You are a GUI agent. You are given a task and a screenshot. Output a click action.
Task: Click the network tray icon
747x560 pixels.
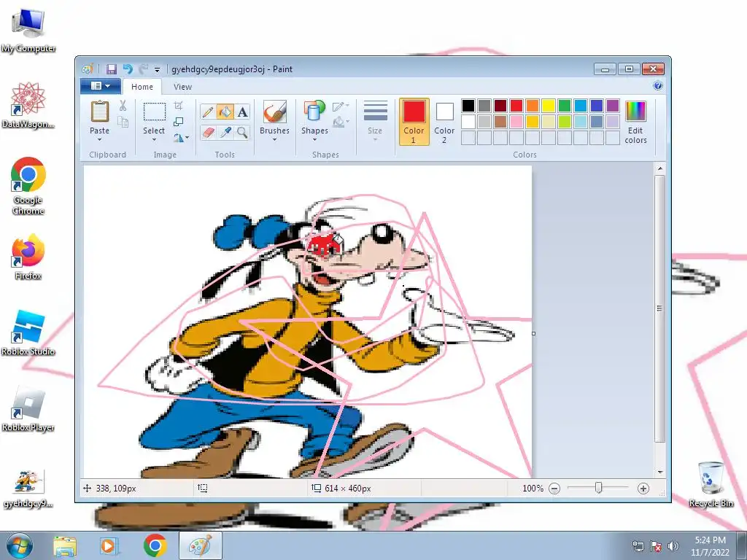tap(638, 546)
